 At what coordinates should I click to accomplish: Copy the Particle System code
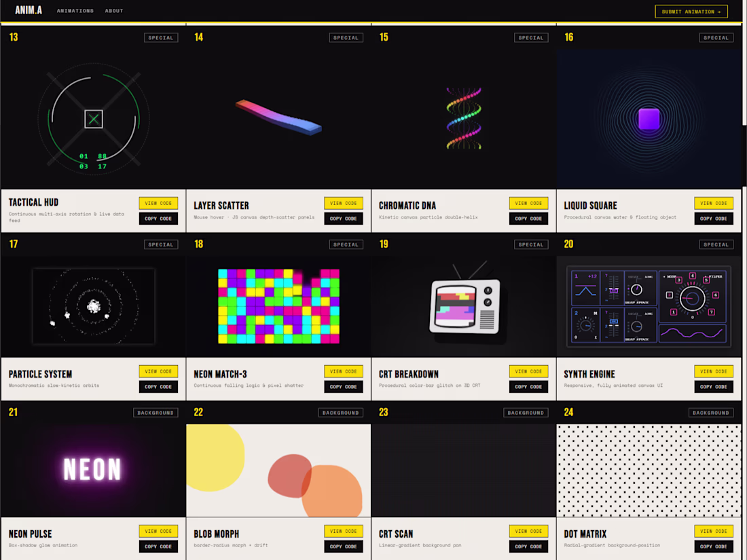[x=158, y=387]
